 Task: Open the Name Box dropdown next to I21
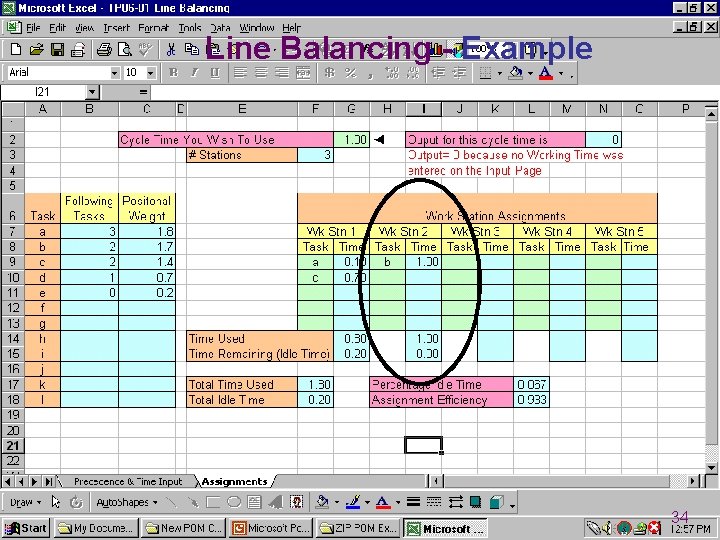pos(92,92)
